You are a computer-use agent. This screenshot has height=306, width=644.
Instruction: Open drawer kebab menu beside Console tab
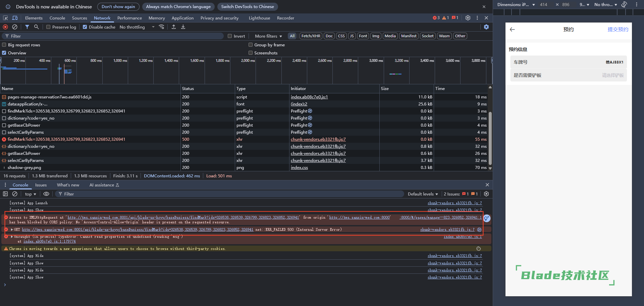click(5, 185)
